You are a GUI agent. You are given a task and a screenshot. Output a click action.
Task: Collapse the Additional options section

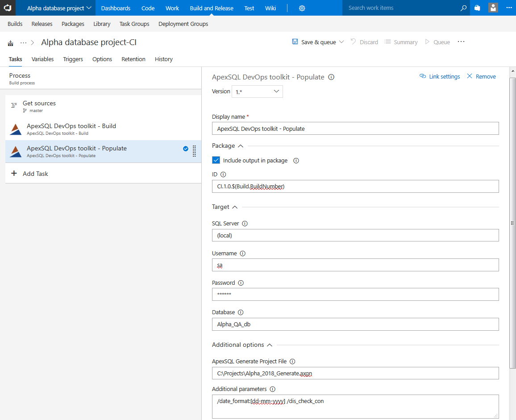tap(270, 345)
